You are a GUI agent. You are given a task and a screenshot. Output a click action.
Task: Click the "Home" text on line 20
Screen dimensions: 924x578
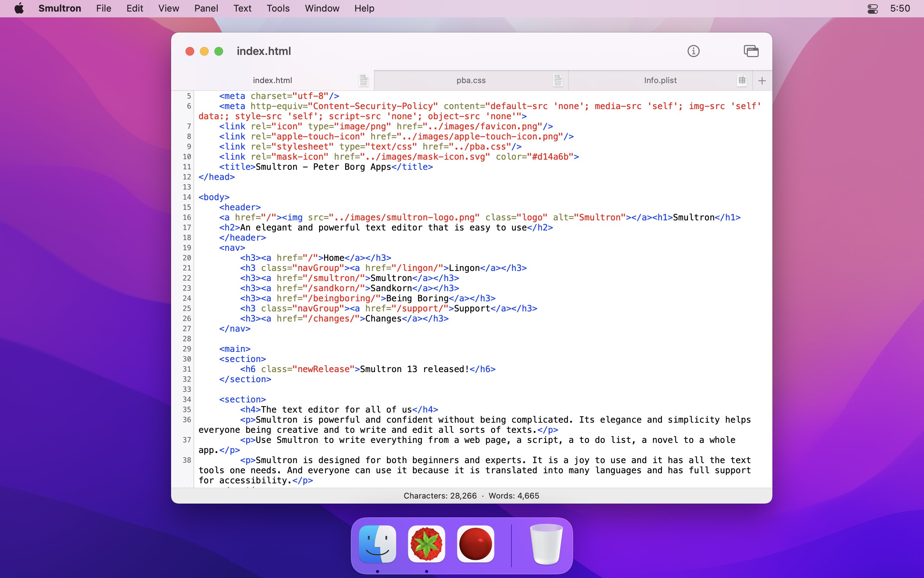[334, 258]
